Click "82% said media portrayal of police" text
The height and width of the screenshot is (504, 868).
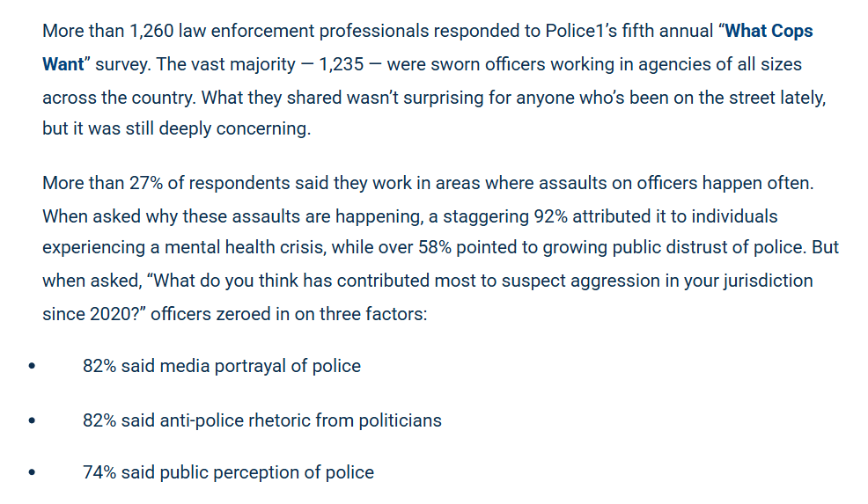point(222,366)
